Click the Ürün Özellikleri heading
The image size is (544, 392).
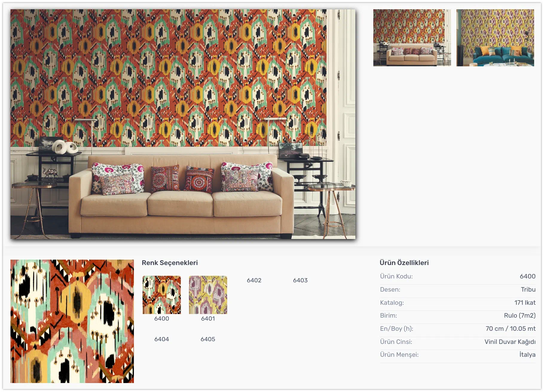pos(404,263)
